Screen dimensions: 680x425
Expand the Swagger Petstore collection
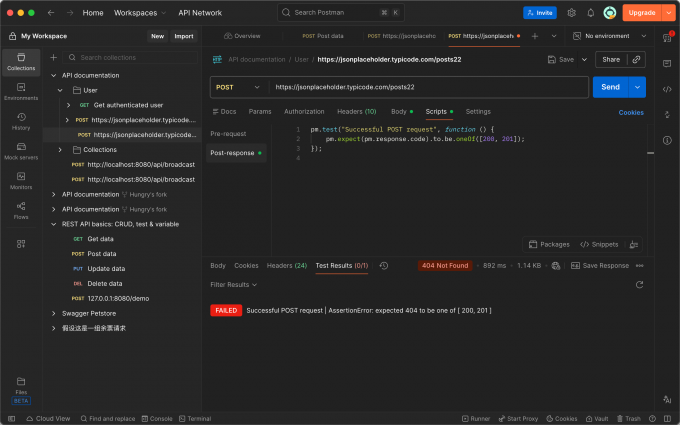coord(53,313)
